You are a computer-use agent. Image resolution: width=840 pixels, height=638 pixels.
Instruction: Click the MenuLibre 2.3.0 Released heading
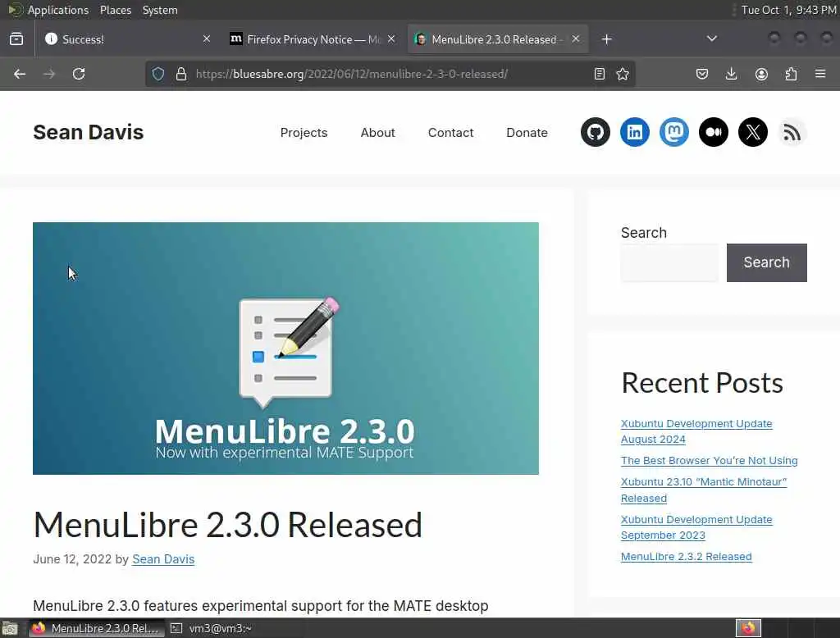click(x=228, y=525)
